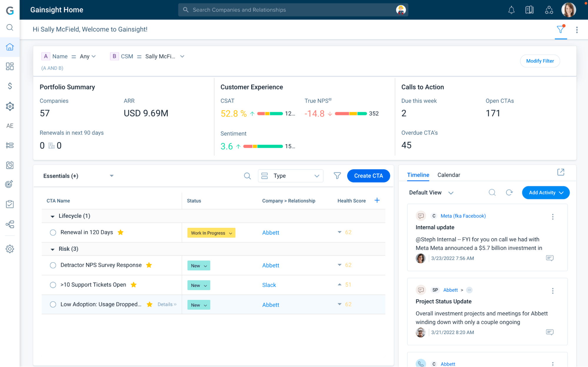Select the dashboards icon in the sidebar
The image size is (588, 367).
(10, 67)
